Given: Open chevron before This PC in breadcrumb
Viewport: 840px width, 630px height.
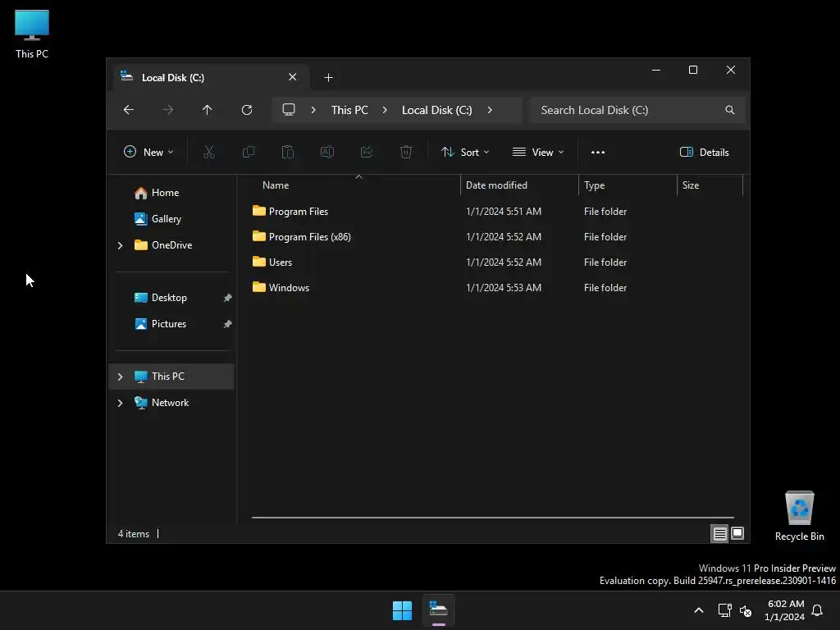Looking at the screenshot, I should tap(313, 110).
